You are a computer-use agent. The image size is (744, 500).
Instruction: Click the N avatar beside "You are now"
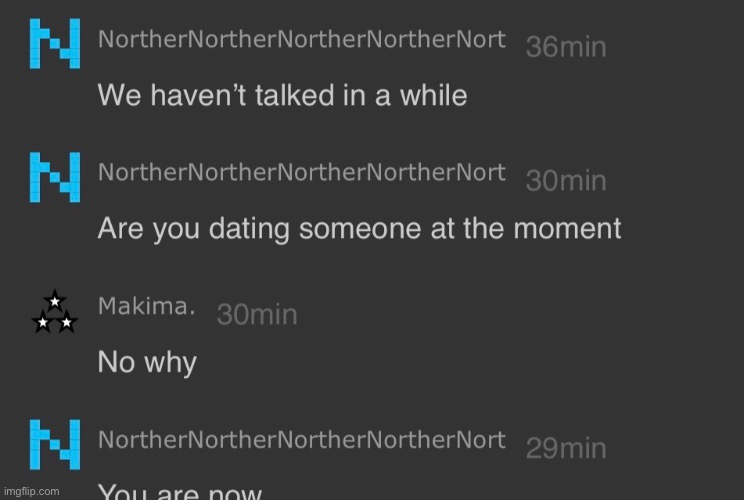pyautogui.click(x=54, y=445)
